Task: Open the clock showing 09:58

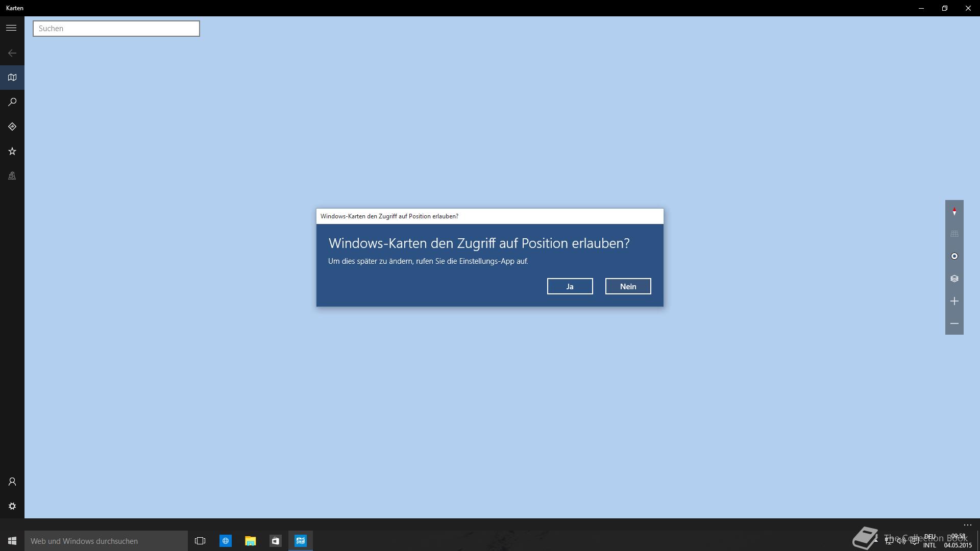Action: 958,541
